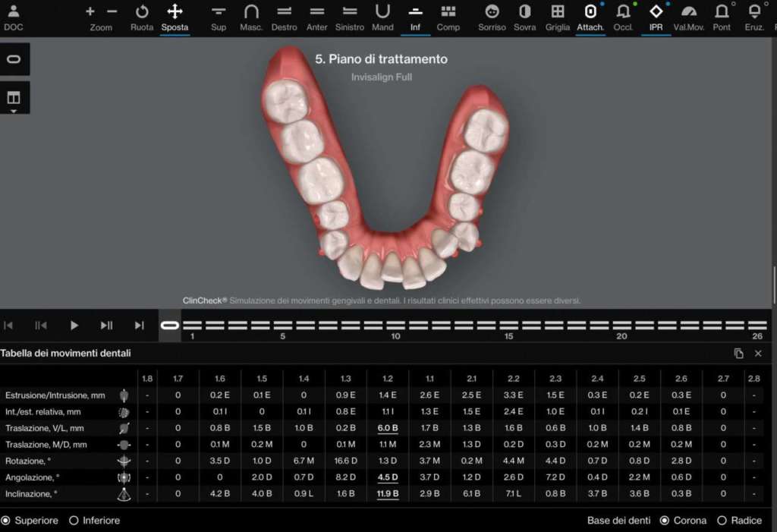Play the treatment animation
Image resolution: width=777 pixels, height=532 pixels.
coord(74,326)
